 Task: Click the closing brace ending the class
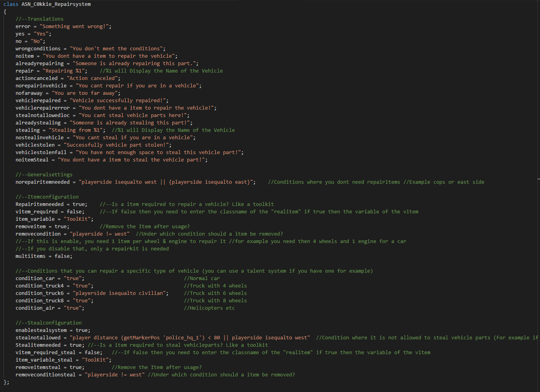[5, 382]
